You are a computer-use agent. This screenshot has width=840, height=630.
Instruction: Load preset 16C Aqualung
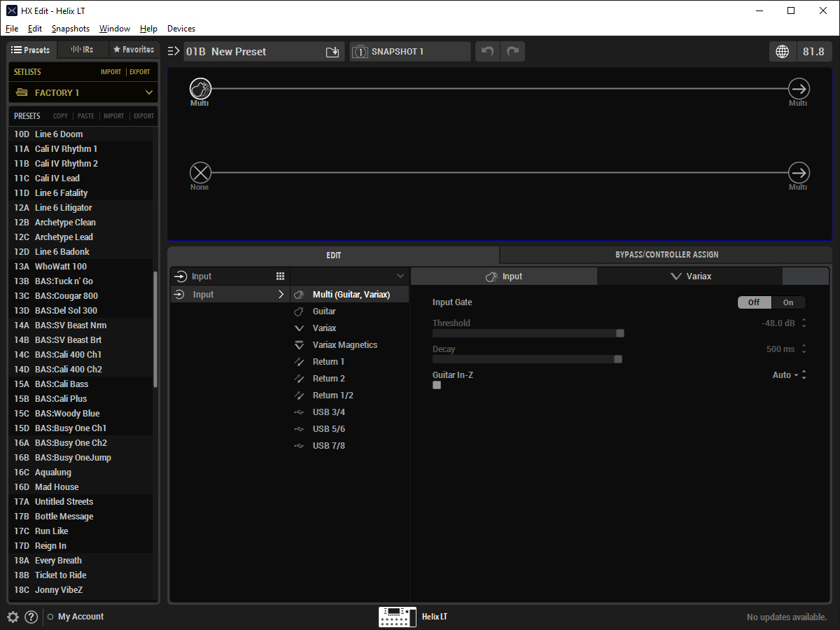[x=80, y=472]
